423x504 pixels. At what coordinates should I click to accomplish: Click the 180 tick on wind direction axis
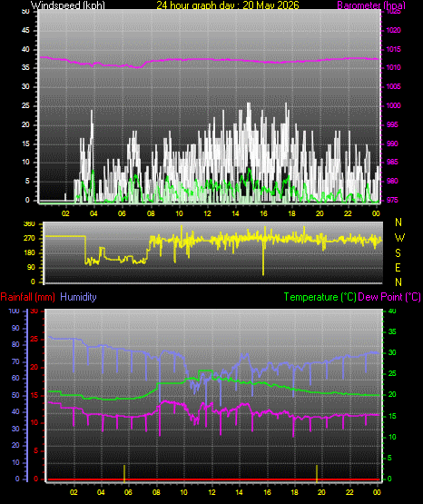(x=29, y=253)
